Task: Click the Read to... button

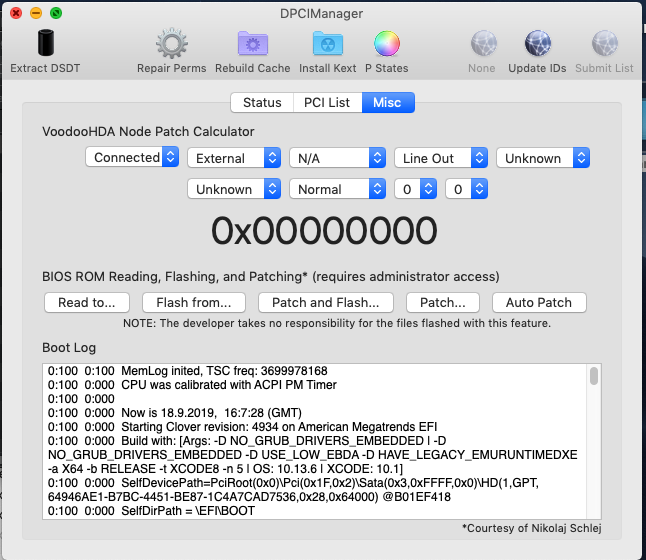Action: [x=87, y=302]
